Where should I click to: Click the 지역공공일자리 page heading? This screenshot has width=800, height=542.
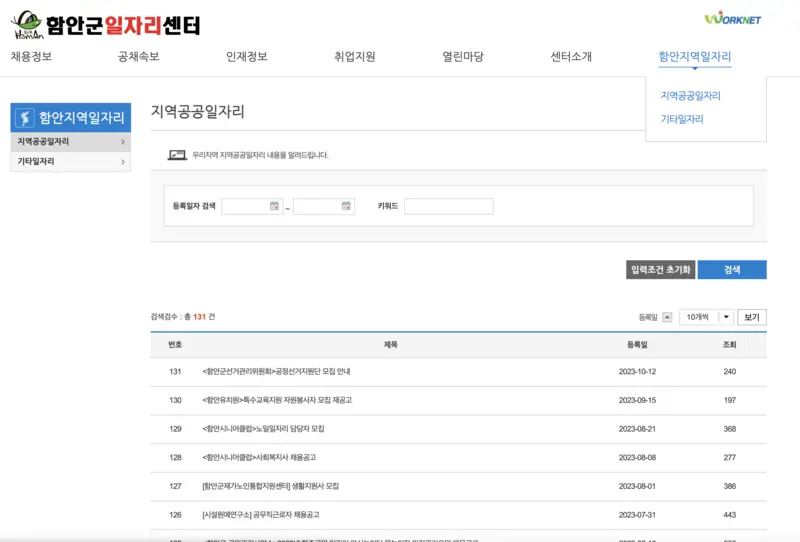point(198,111)
